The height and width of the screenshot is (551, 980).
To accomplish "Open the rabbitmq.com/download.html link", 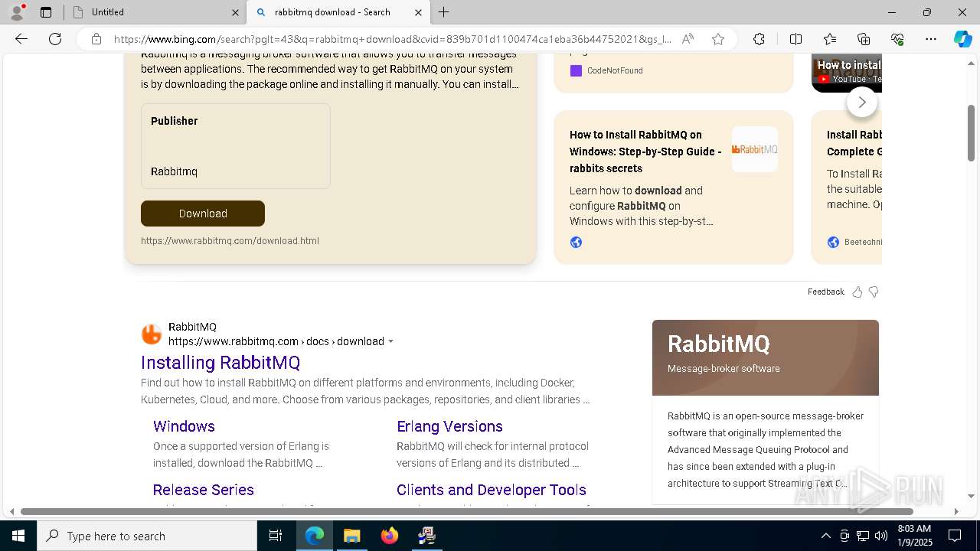I will point(230,240).
